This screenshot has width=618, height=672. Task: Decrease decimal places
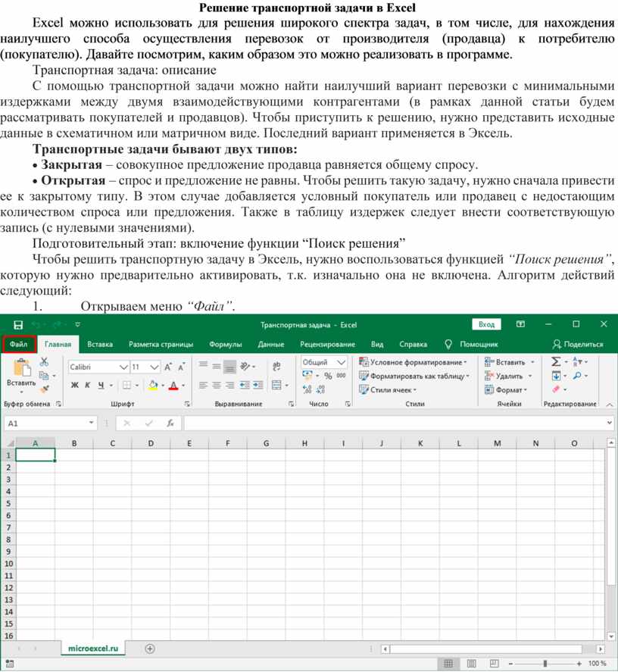click(321, 389)
